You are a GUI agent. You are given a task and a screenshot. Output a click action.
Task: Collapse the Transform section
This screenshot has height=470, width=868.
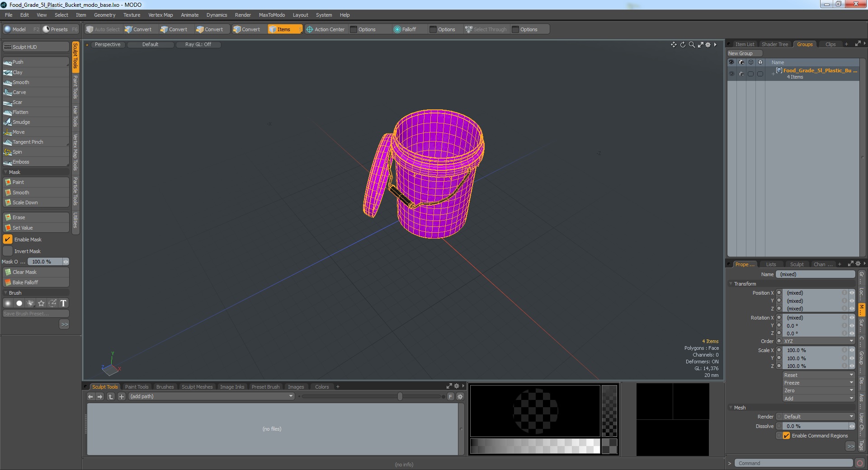(731, 284)
